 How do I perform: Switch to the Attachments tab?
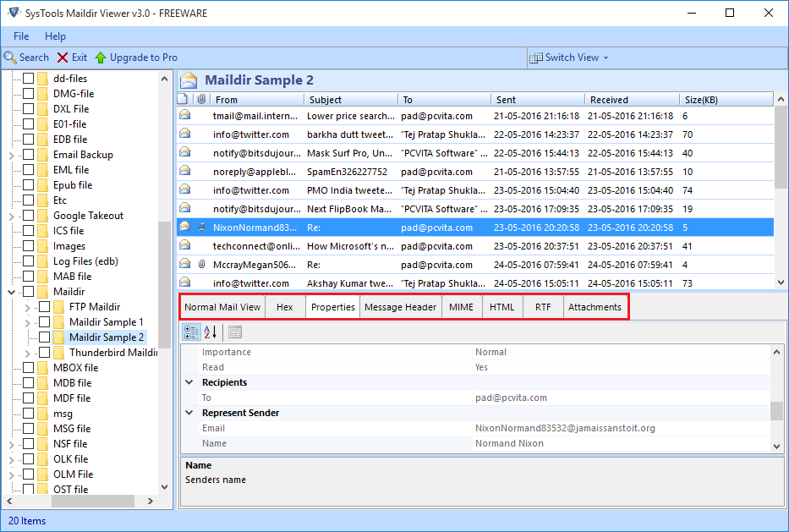(x=594, y=307)
